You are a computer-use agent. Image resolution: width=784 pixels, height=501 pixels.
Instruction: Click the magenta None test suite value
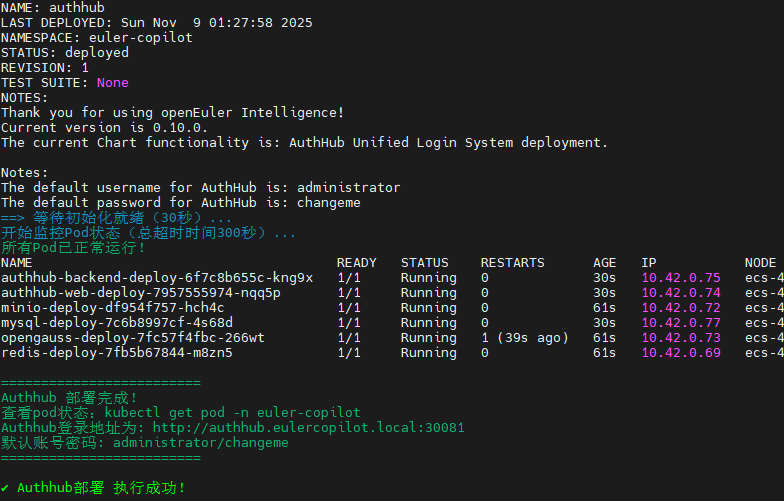[112, 83]
